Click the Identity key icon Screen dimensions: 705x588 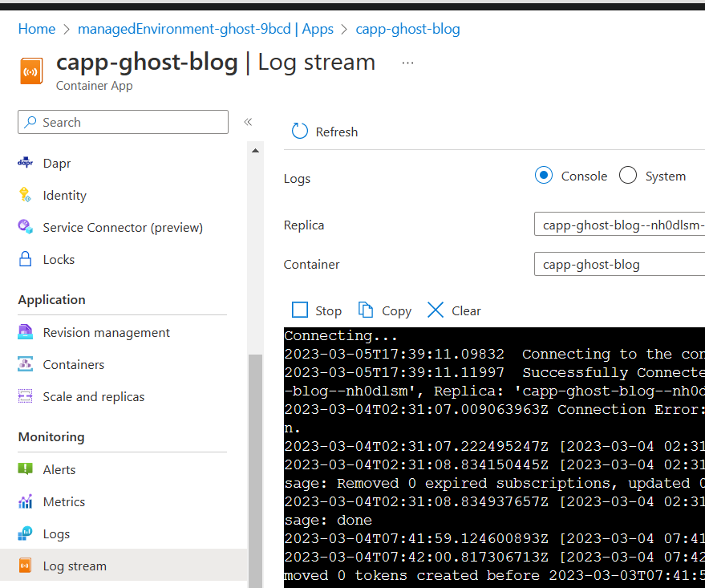(25, 195)
